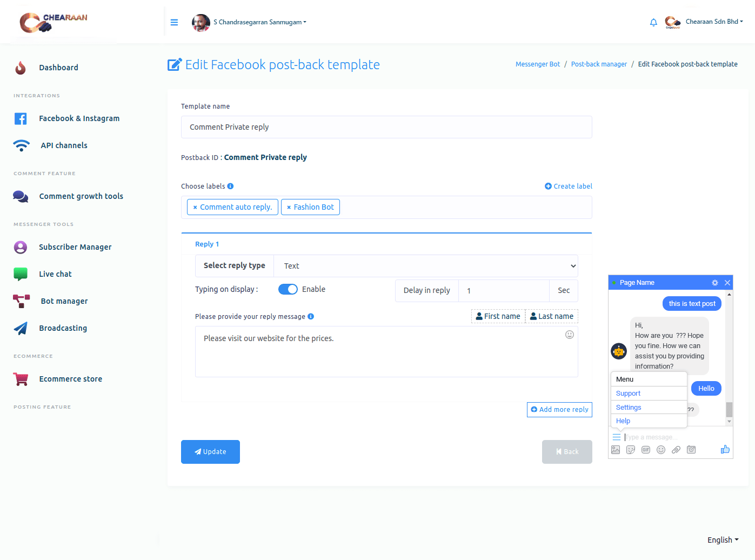Click the Add more reply button
Screen dimensions: 755x560
(x=559, y=410)
